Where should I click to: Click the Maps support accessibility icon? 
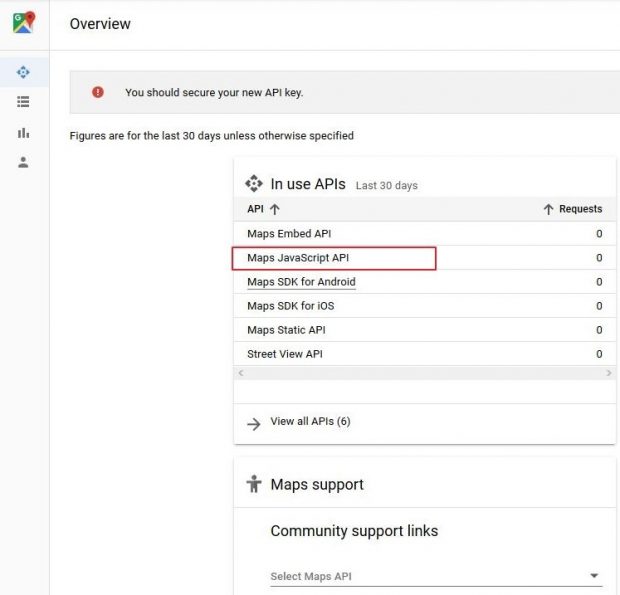[254, 484]
